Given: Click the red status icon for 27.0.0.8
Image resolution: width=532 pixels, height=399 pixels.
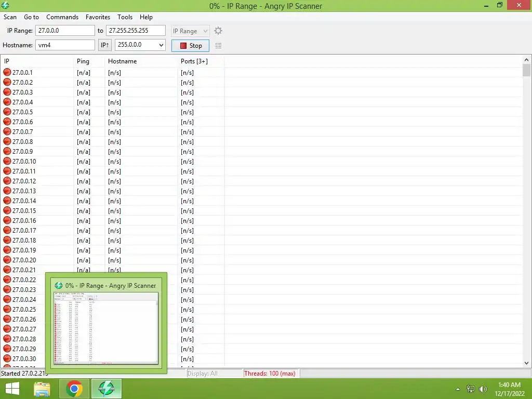Looking at the screenshot, I should tap(7, 141).
